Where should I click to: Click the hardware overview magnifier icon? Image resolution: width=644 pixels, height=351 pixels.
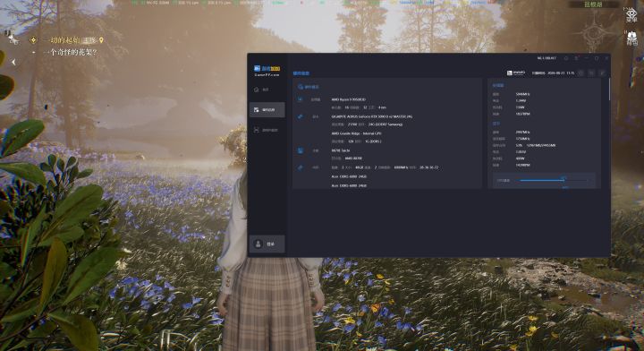click(x=301, y=87)
